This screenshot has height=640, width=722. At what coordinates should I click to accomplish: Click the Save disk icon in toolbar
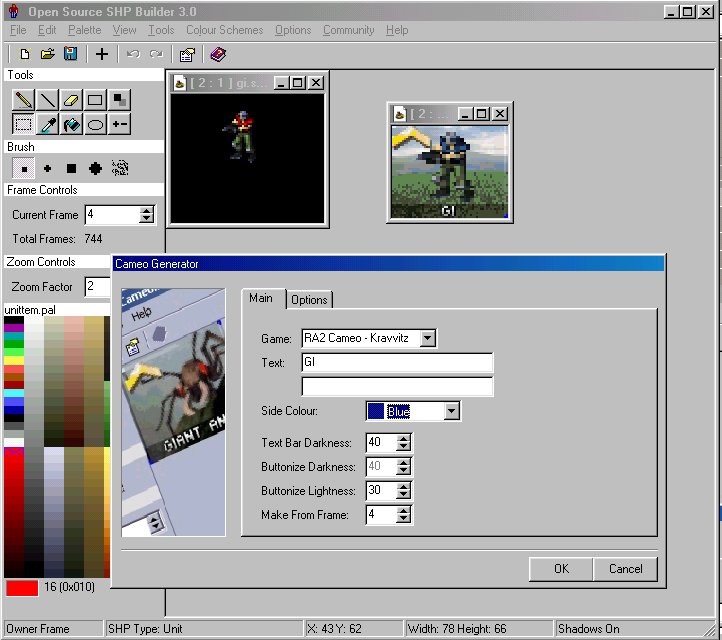70,54
